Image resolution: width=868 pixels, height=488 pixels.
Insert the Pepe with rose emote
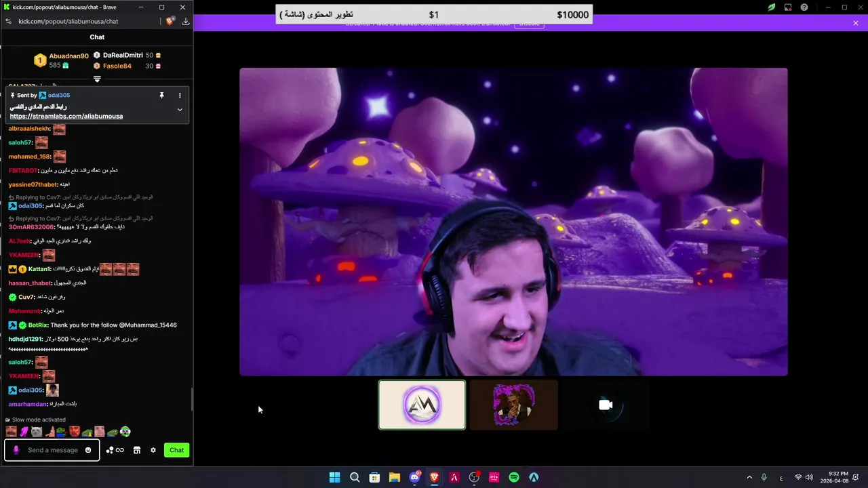(x=62, y=432)
